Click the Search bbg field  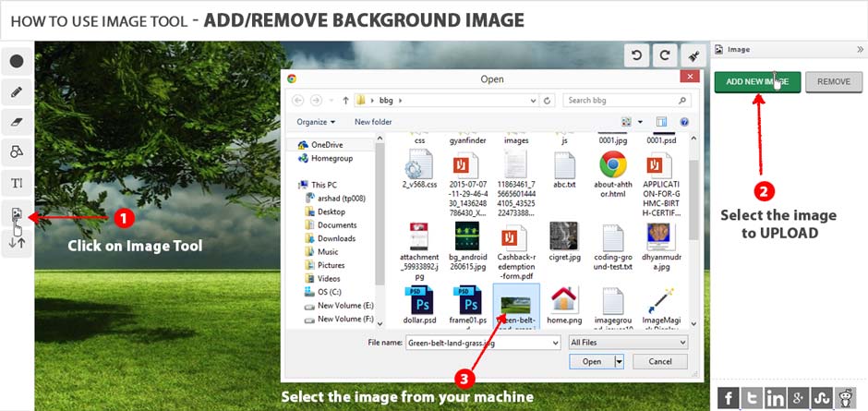click(x=627, y=101)
